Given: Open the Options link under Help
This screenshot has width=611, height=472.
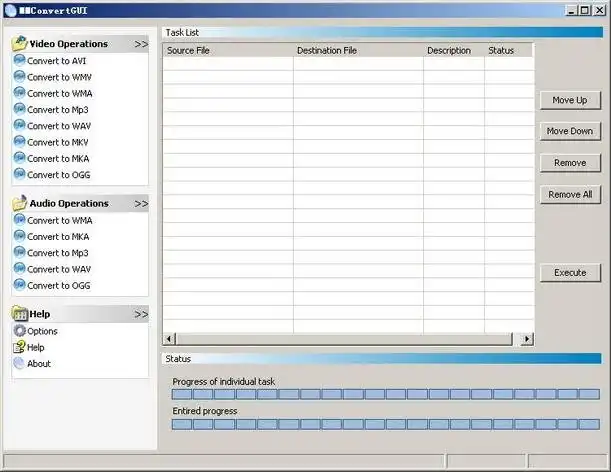Looking at the screenshot, I should [42, 331].
